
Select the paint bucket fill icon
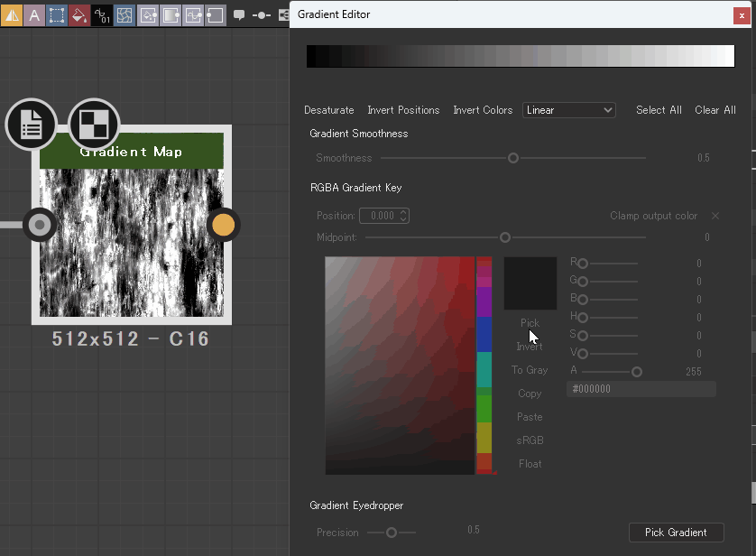point(78,15)
